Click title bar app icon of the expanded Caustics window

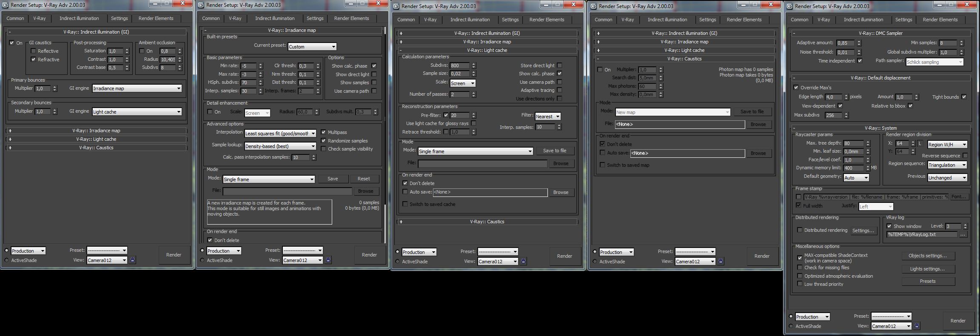point(593,6)
